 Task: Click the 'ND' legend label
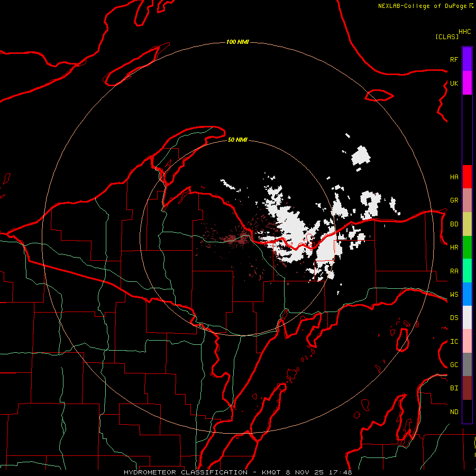pyautogui.click(x=454, y=412)
